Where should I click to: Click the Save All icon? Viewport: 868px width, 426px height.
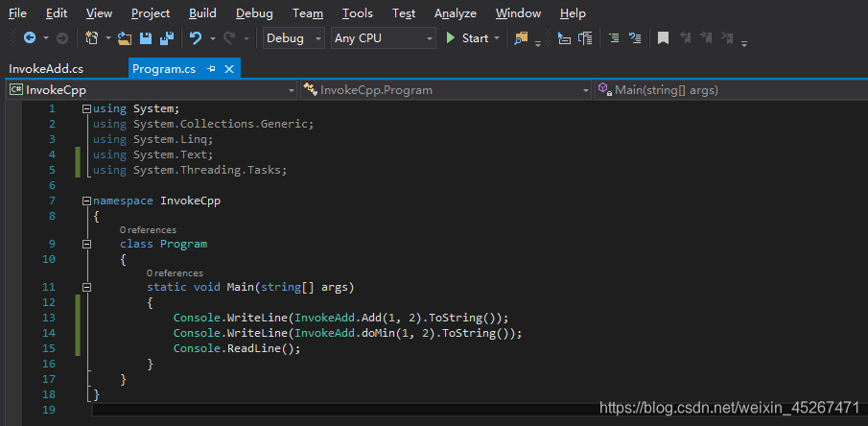point(167,38)
